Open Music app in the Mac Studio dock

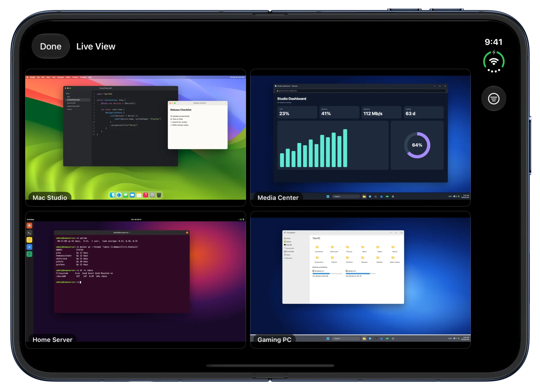pos(145,195)
